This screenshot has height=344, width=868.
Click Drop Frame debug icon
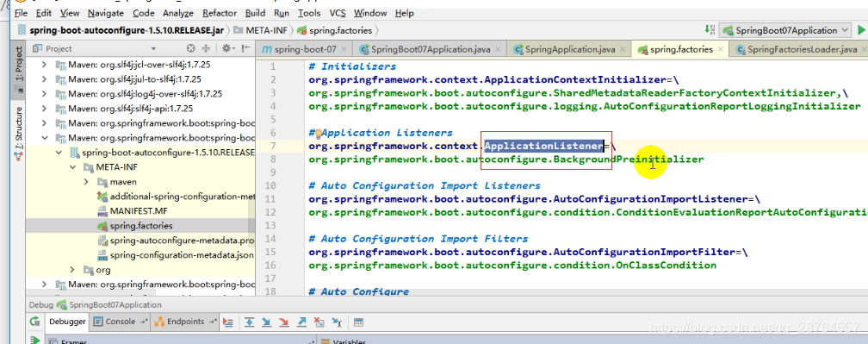319,322
